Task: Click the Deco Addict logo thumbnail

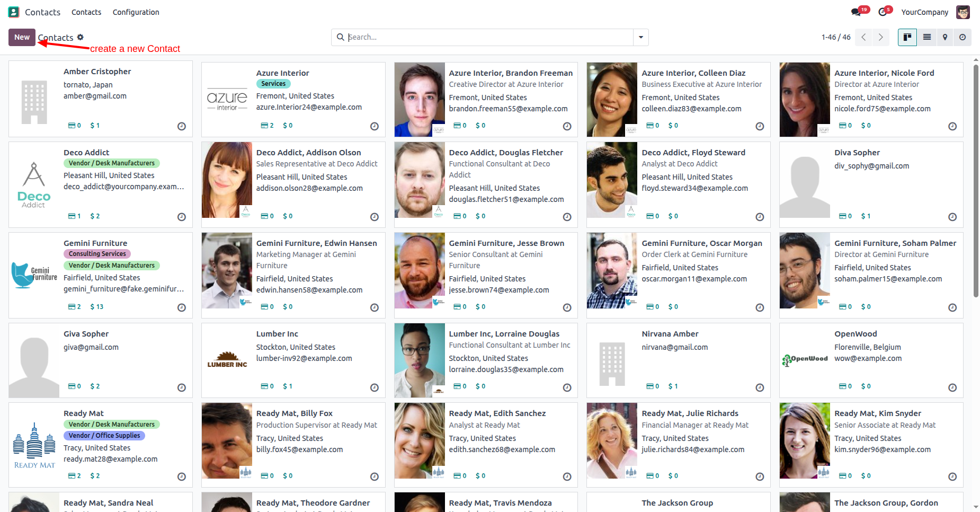Action: [x=34, y=184]
